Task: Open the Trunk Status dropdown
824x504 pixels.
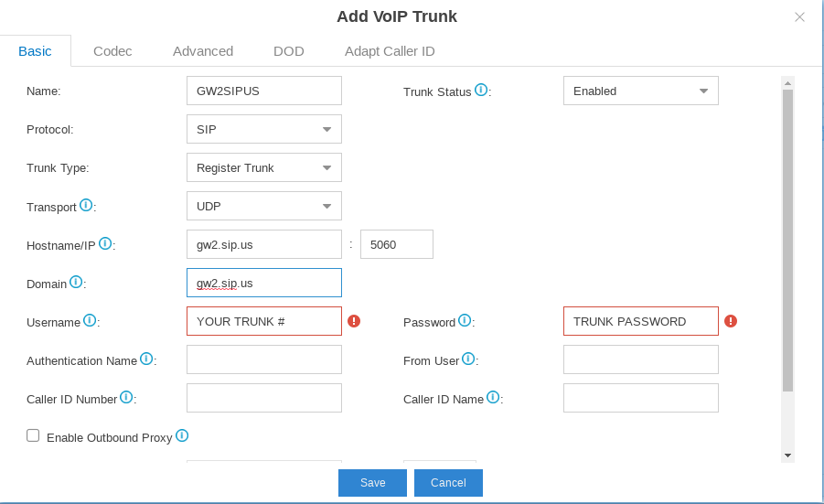Action: tap(640, 91)
